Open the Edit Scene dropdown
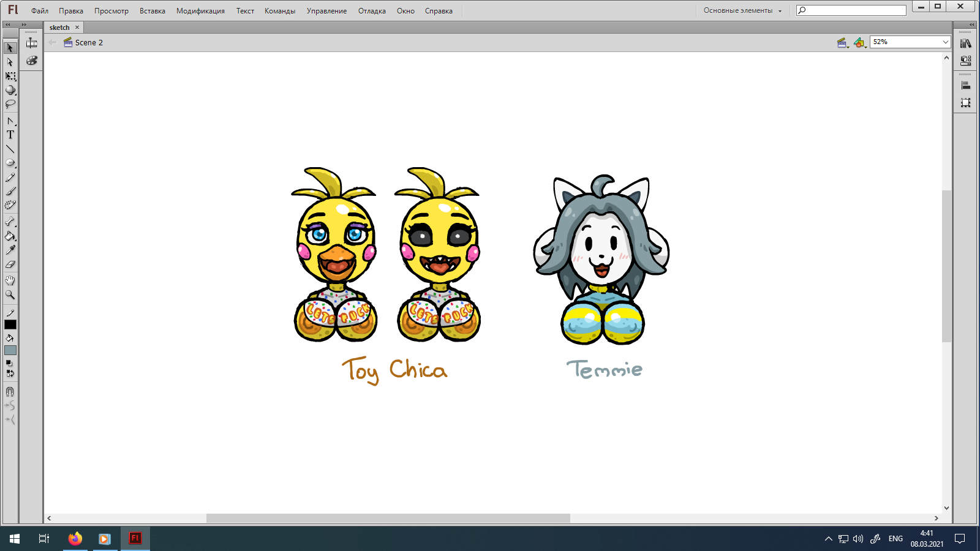The image size is (980, 551). [843, 42]
